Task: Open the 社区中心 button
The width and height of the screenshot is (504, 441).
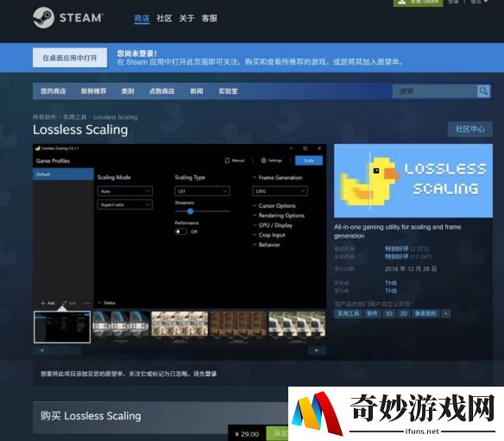Action: [470, 129]
